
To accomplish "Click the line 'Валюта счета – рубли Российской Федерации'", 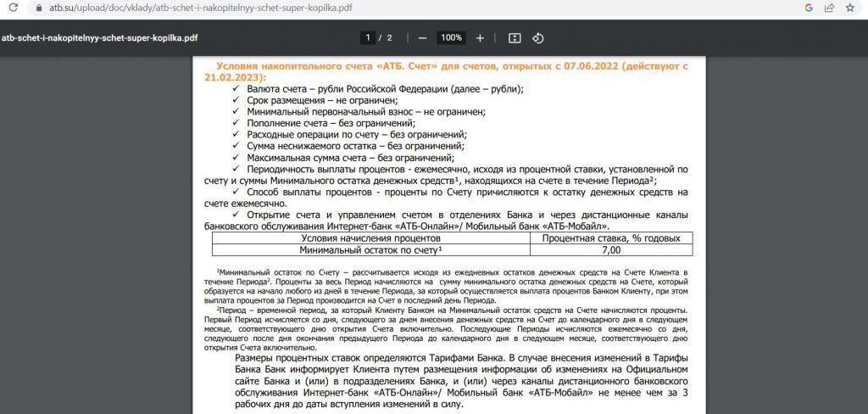I will click(386, 89).
